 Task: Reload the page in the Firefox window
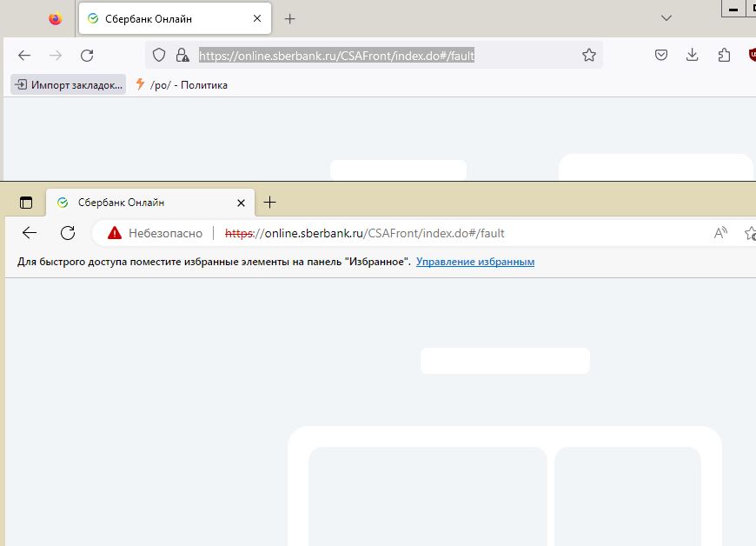(87, 56)
